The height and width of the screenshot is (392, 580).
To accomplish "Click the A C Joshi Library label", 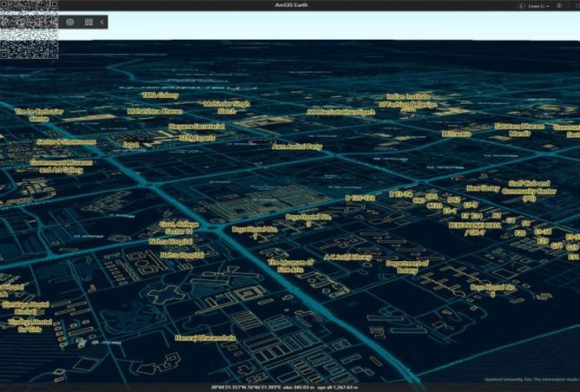I will click(347, 258).
